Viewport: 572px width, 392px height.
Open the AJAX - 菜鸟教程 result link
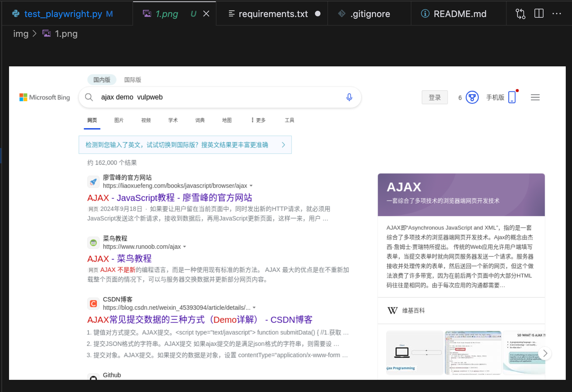(x=120, y=259)
